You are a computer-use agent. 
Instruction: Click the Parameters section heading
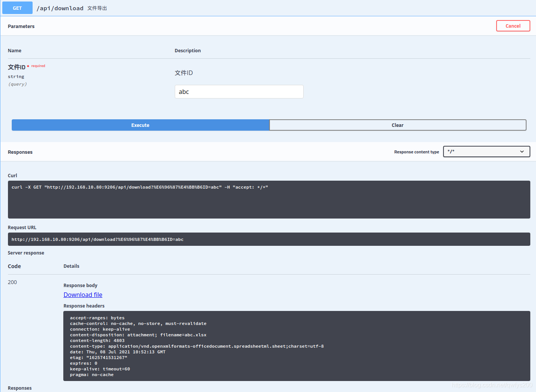pyautogui.click(x=21, y=26)
